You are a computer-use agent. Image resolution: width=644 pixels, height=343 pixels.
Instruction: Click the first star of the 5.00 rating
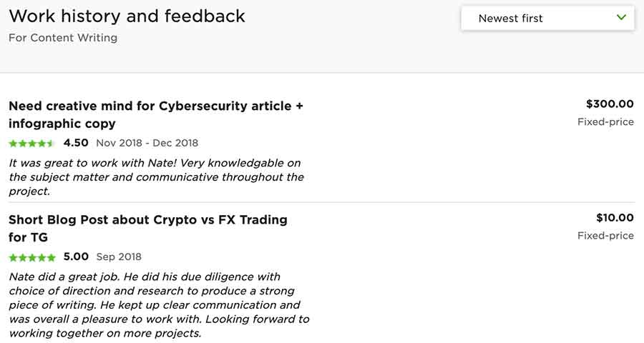tap(13, 257)
